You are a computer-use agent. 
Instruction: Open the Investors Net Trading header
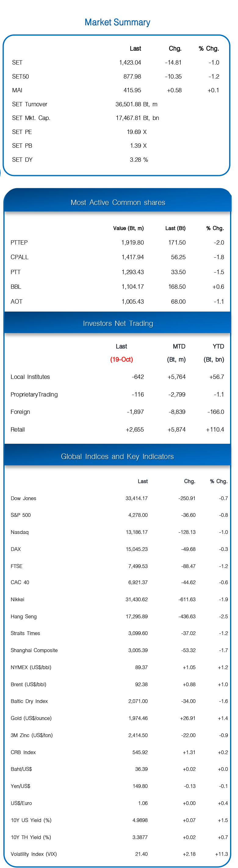point(118,323)
